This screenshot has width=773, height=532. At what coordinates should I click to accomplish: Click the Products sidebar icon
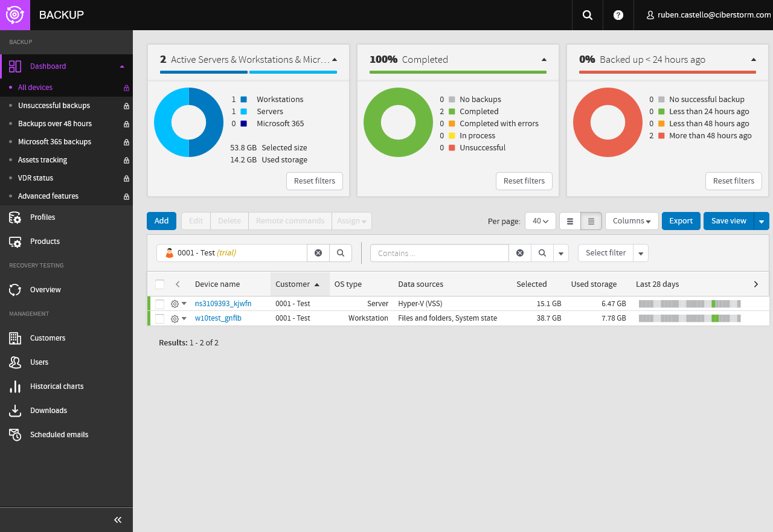(15, 242)
